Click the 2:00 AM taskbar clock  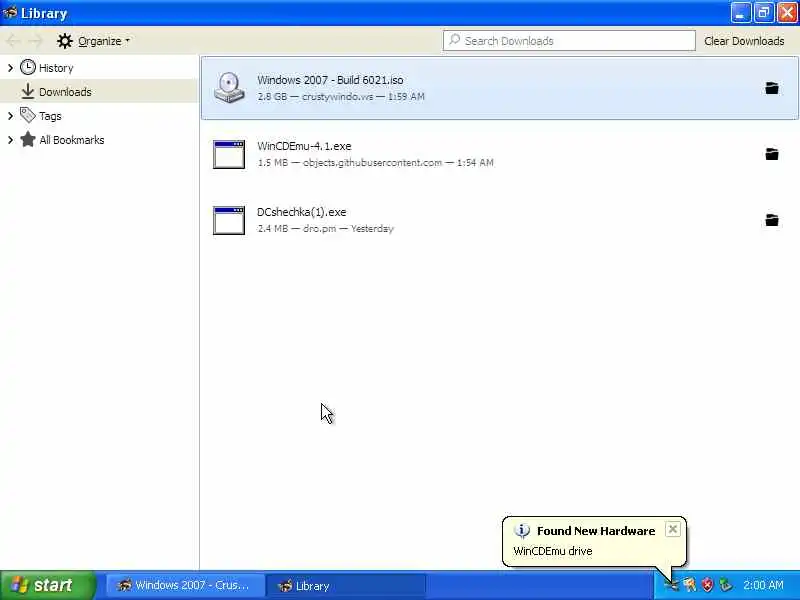click(x=763, y=585)
